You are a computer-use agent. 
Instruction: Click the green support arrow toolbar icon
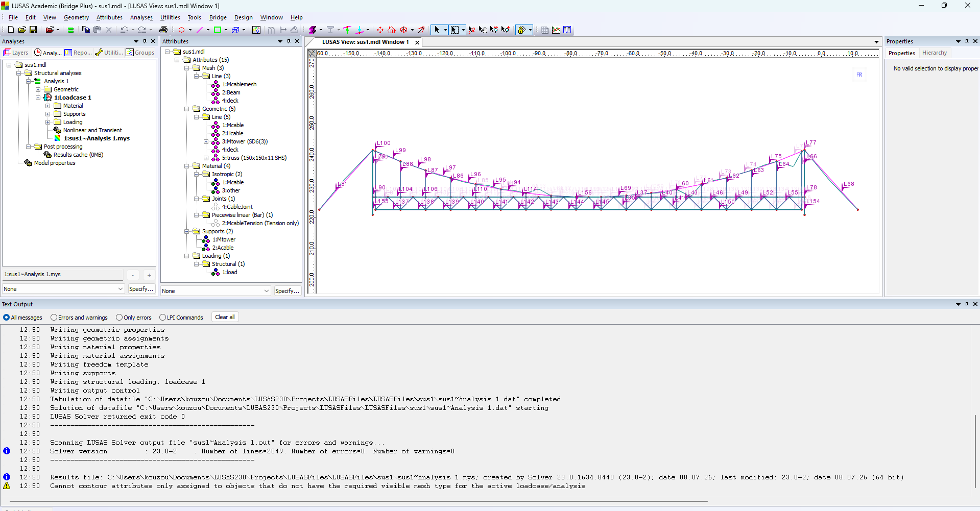pyautogui.click(x=347, y=30)
